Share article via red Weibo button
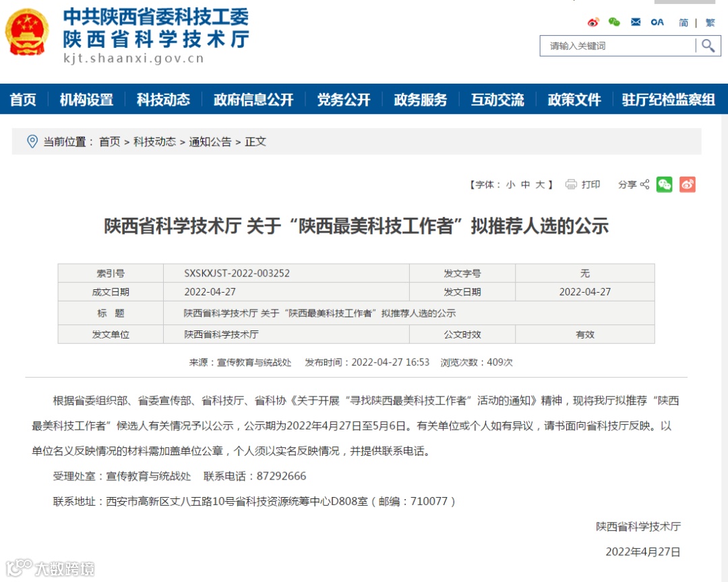The width and height of the screenshot is (728, 582). (688, 184)
